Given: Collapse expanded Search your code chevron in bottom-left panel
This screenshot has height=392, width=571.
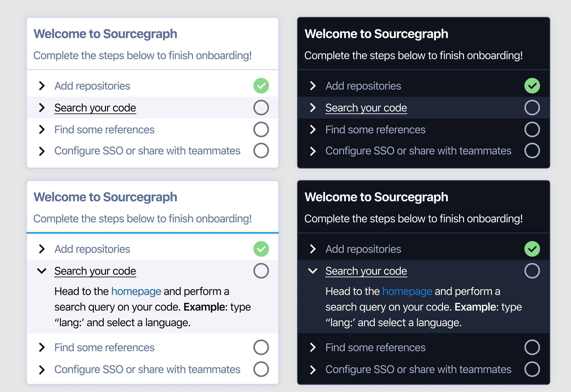Looking at the screenshot, I should pos(42,271).
